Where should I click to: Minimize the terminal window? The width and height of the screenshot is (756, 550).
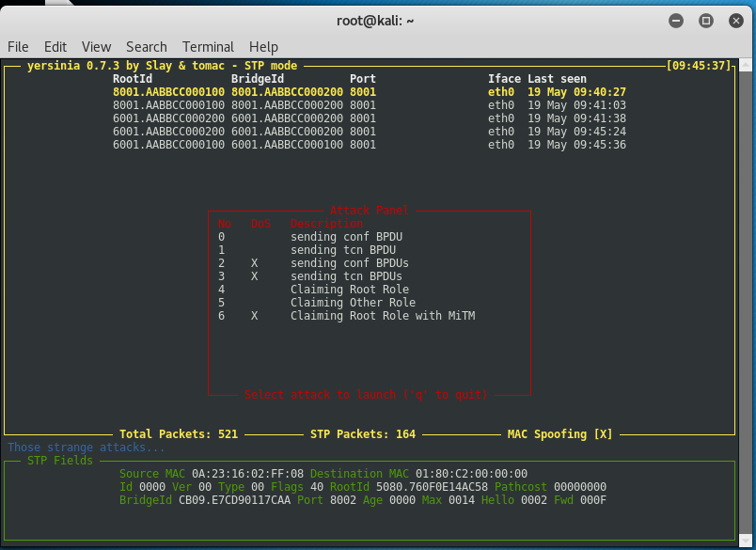click(676, 21)
